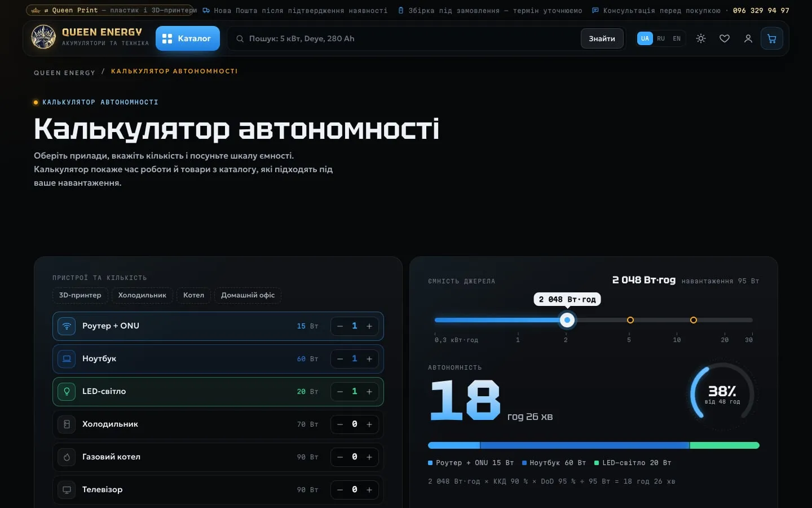Click the Знайти search button
This screenshot has width=812, height=508.
pos(602,38)
